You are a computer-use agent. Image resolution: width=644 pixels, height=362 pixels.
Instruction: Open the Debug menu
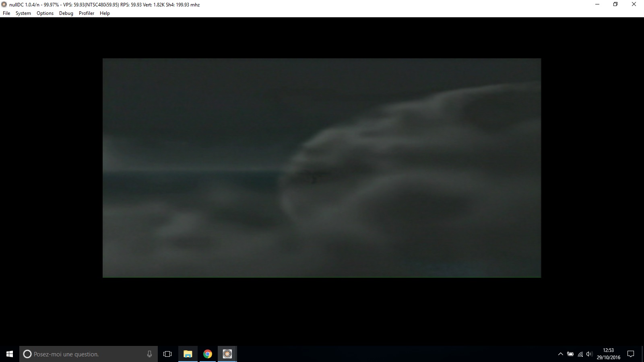(66, 13)
